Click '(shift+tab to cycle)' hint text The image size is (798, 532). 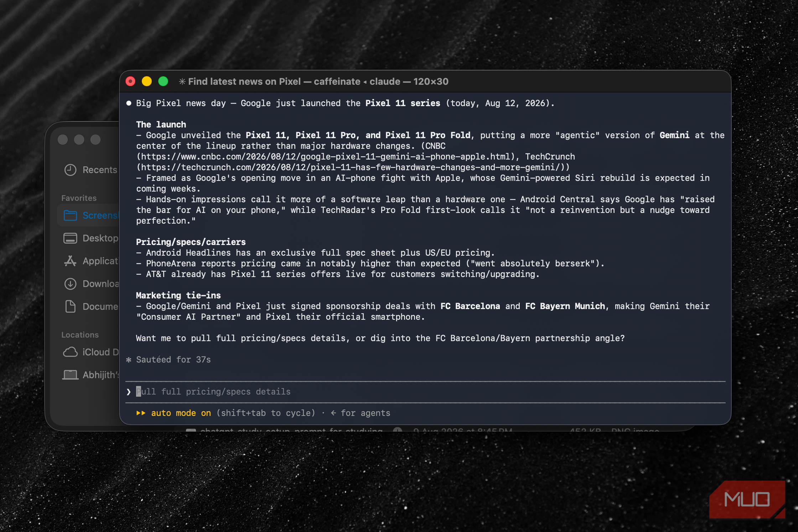(266, 413)
